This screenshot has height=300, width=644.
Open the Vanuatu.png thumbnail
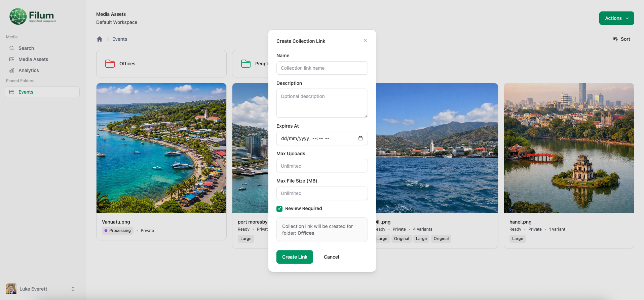(x=161, y=148)
